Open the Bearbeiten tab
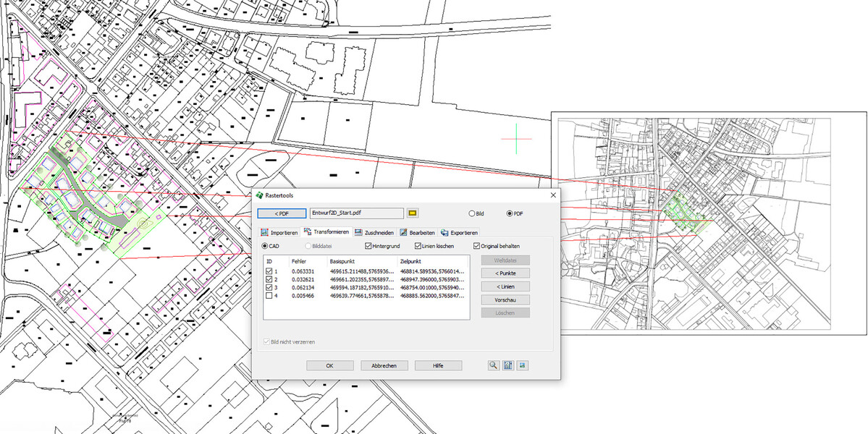The image size is (868, 434). (x=418, y=233)
